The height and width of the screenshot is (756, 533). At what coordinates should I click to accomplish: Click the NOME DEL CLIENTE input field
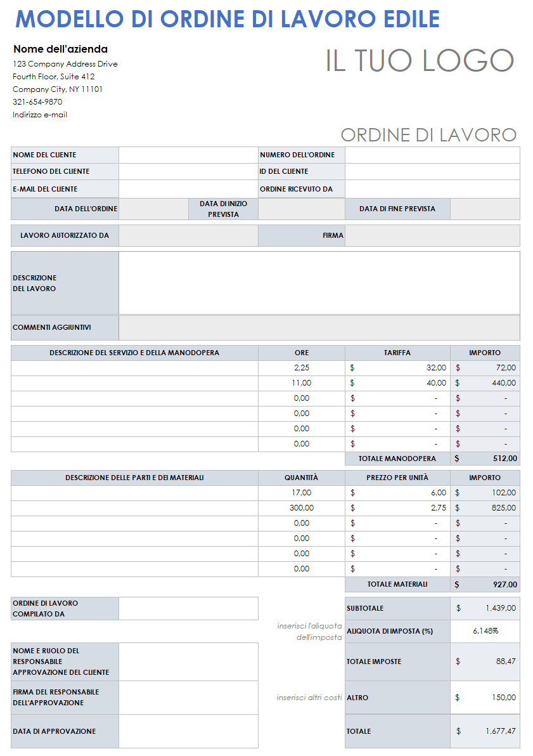[x=187, y=155]
